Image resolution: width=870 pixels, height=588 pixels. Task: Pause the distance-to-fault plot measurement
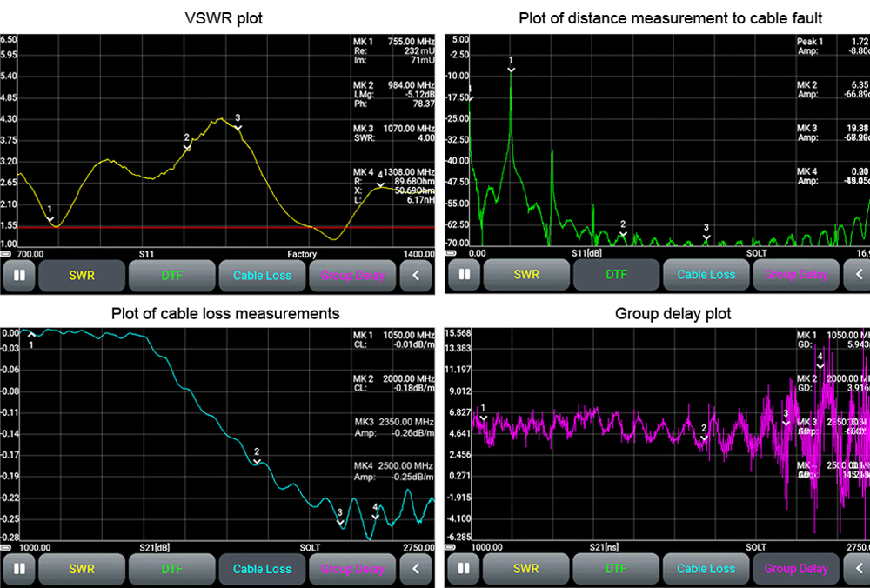pos(464,275)
